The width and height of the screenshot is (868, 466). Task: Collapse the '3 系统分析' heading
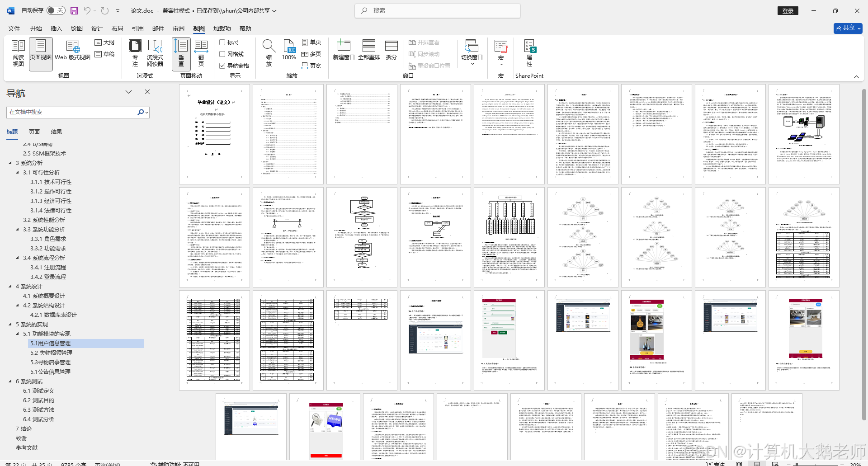click(x=10, y=163)
